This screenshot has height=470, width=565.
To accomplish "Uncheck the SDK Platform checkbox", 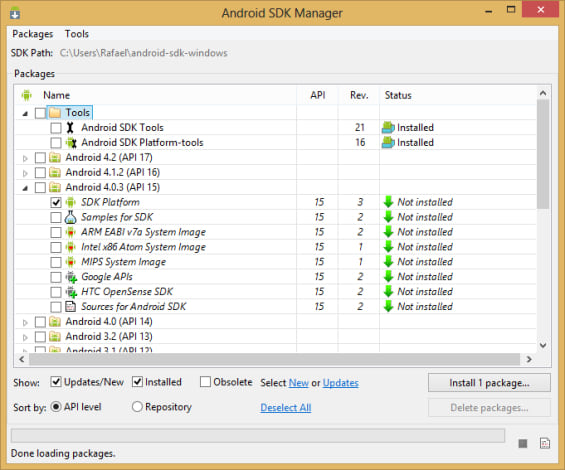I will pyautogui.click(x=56, y=203).
